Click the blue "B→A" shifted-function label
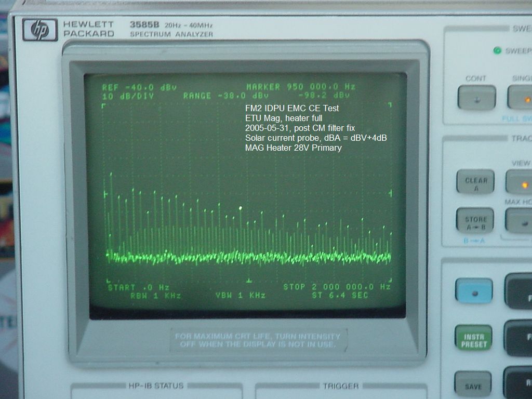This screenshot has width=532, height=399. [x=474, y=241]
